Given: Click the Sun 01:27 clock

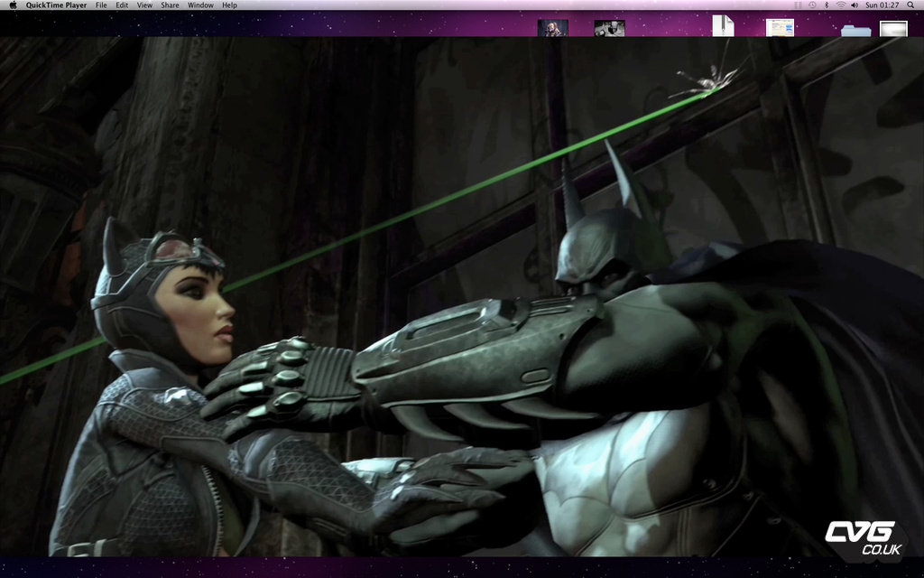Looking at the screenshot, I should pyautogui.click(x=882, y=5).
